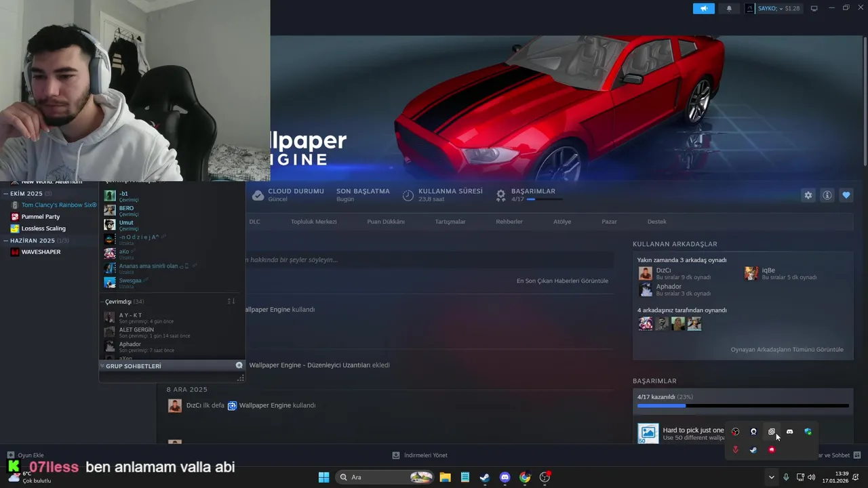
Task: Open chat with friend aKo
Action: pos(172,253)
